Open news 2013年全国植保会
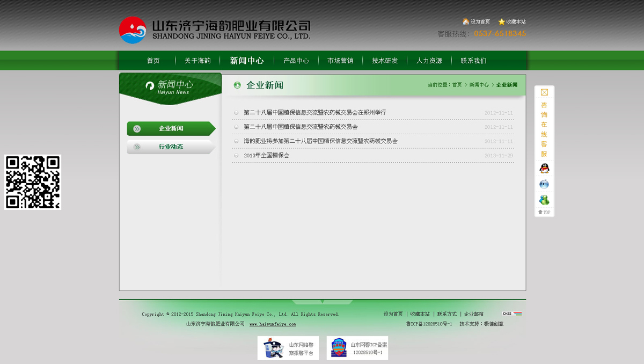This screenshot has height=364, width=644. (266, 155)
